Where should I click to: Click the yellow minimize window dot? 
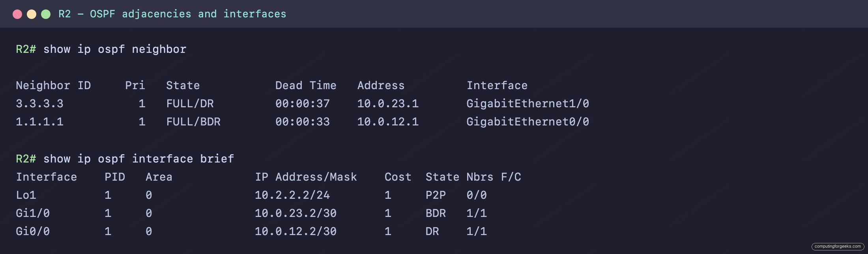[x=32, y=14]
